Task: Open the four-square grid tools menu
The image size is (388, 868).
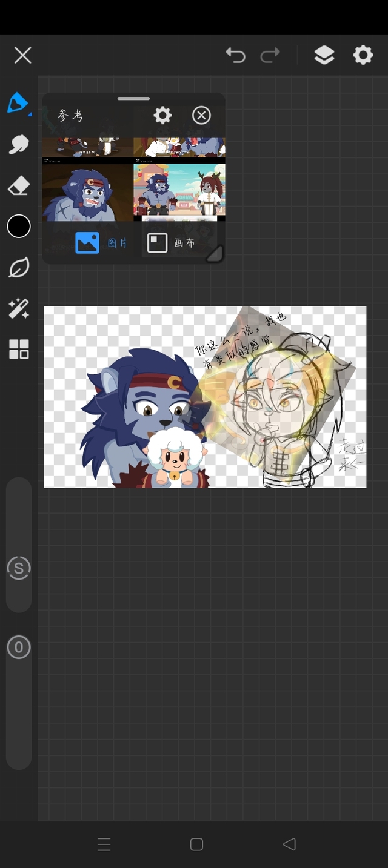Action: [18, 350]
